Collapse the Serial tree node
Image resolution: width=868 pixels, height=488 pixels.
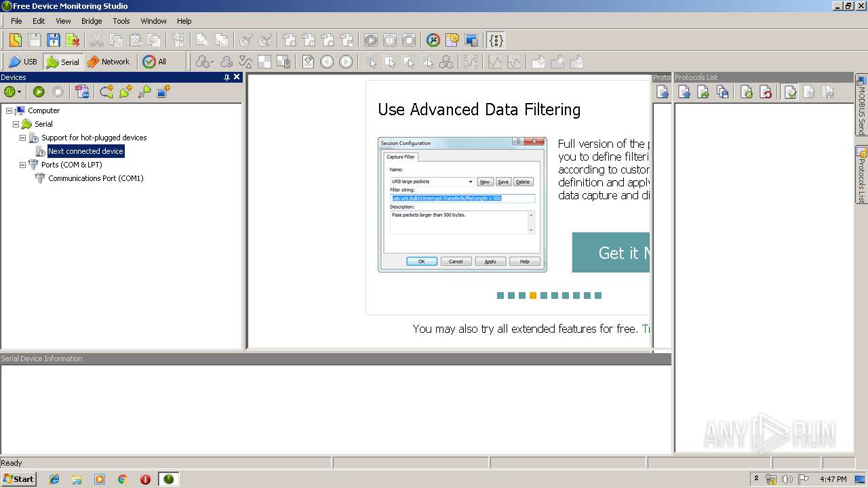coord(16,124)
